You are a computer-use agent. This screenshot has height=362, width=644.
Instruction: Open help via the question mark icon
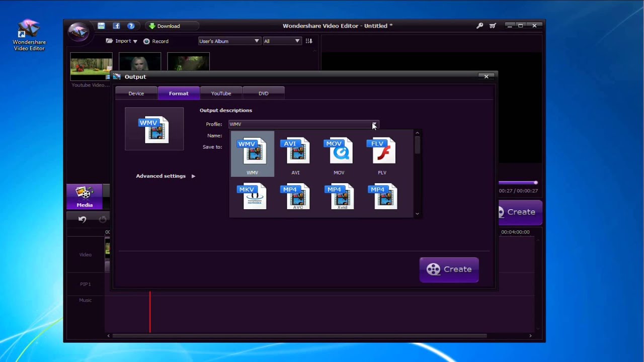click(x=131, y=26)
